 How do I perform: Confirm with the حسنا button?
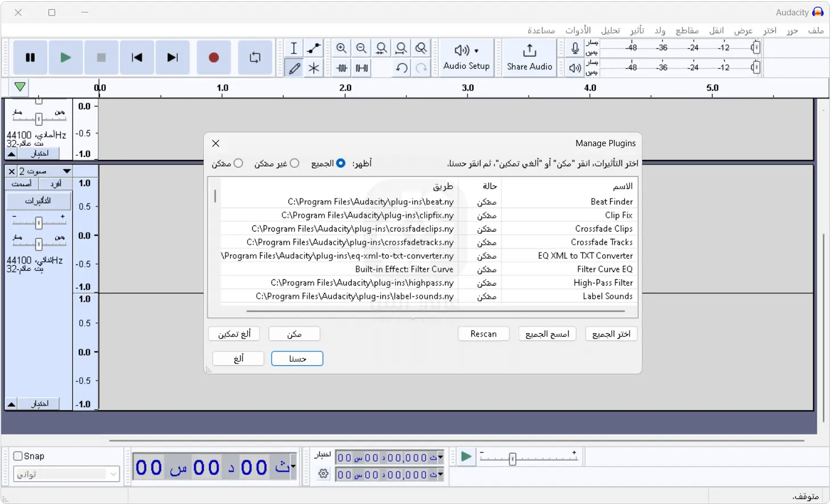[x=297, y=358]
